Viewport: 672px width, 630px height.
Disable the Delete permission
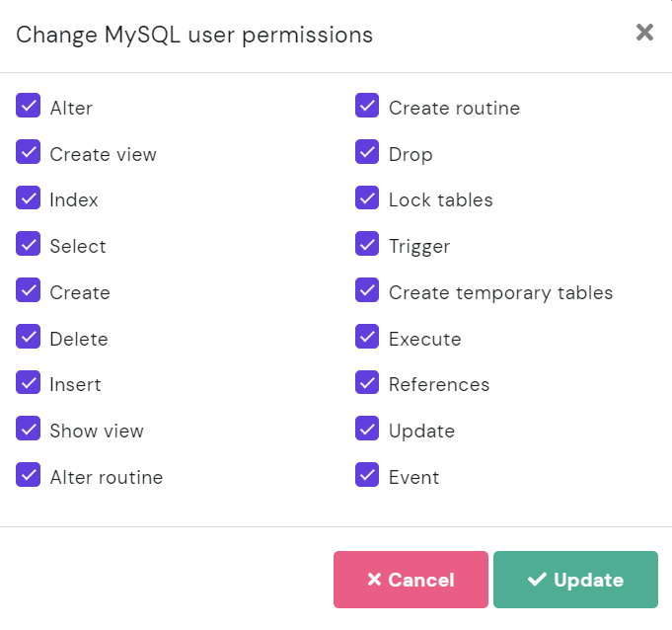[x=29, y=337]
